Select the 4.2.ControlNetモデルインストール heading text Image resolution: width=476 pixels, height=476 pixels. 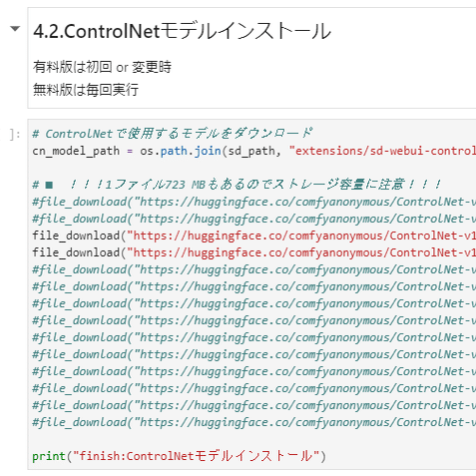(x=182, y=31)
